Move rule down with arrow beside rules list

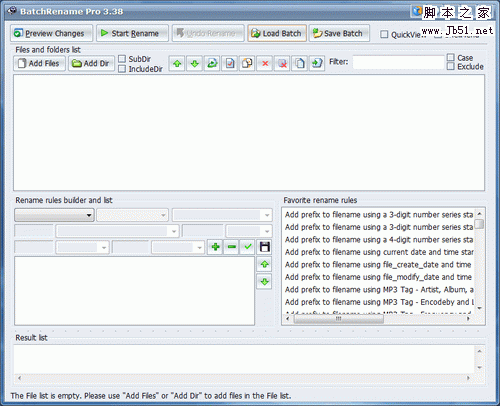pyautogui.click(x=265, y=282)
